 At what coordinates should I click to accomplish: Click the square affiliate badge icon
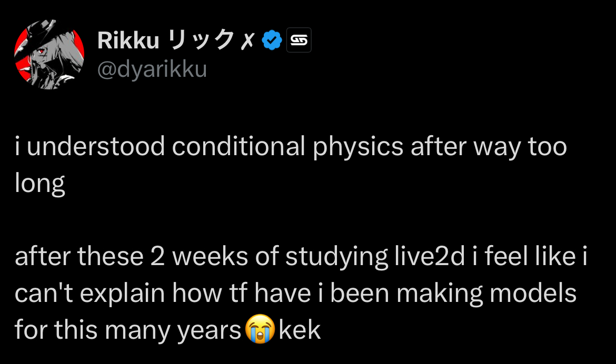pyautogui.click(x=299, y=40)
